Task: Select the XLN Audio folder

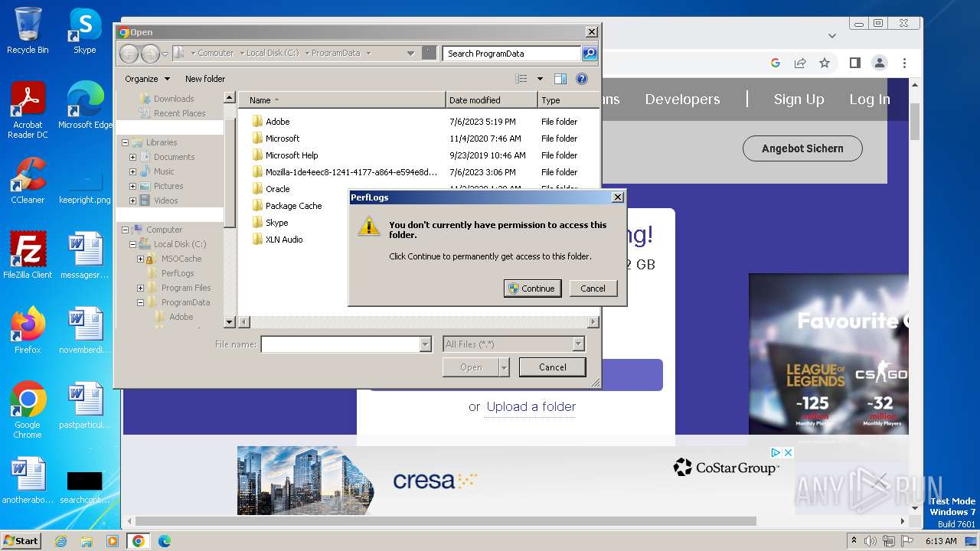Action: (284, 240)
